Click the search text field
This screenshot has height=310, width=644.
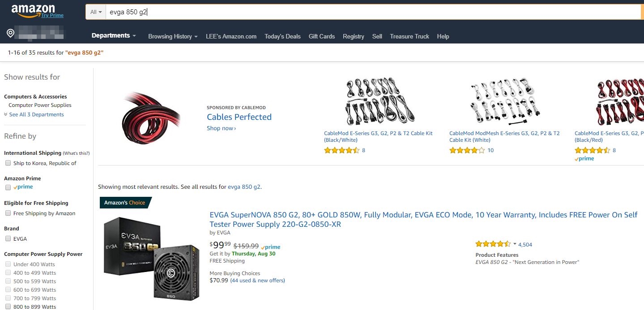pyautogui.click(x=371, y=12)
